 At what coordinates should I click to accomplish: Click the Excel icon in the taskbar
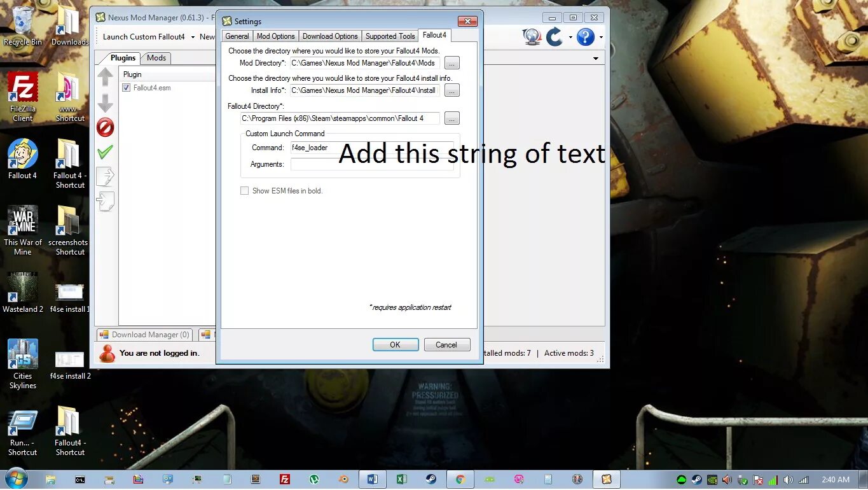pyautogui.click(x=402, y=480)
